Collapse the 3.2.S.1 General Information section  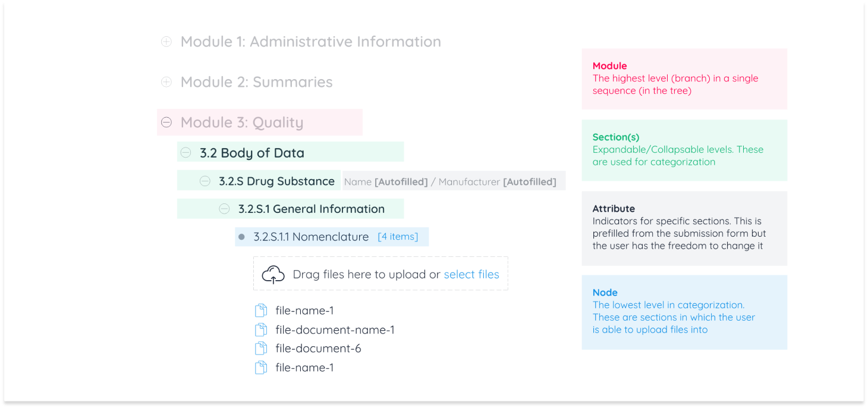pos(224,209)
